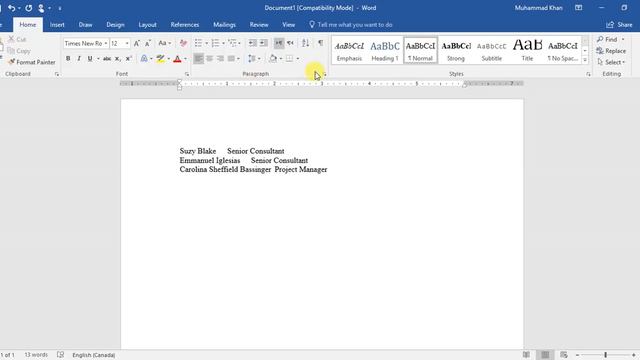
Task: Apply red font color
Action: pyautogui.click(x=177, y=59)
